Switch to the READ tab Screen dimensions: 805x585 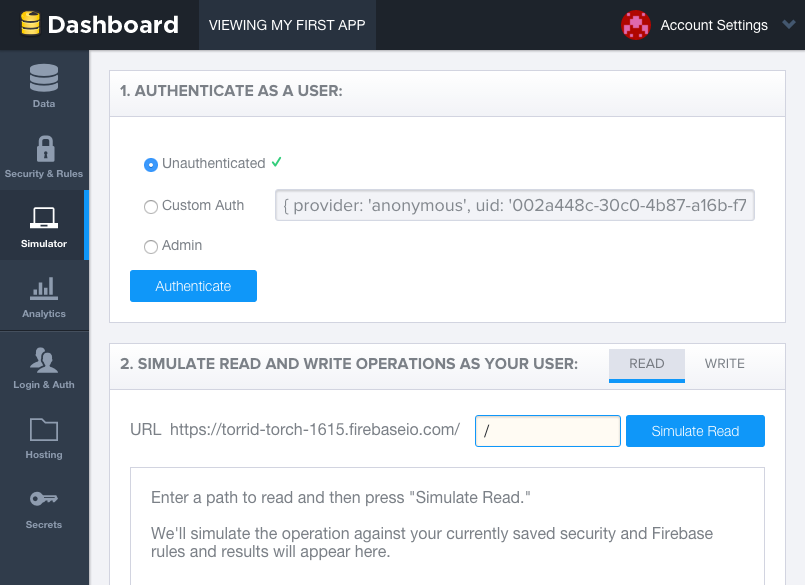(647, 365)
